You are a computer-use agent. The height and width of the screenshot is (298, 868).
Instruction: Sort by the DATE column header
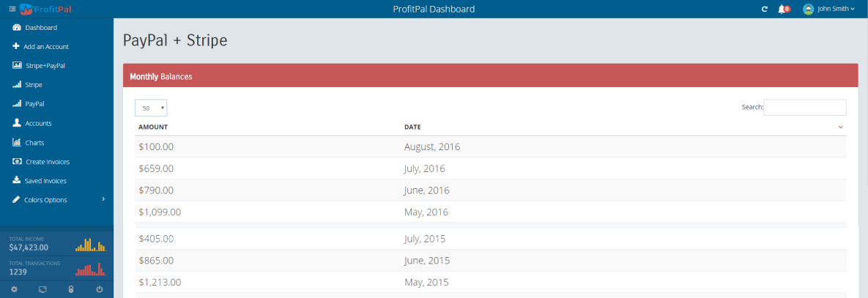412,127
